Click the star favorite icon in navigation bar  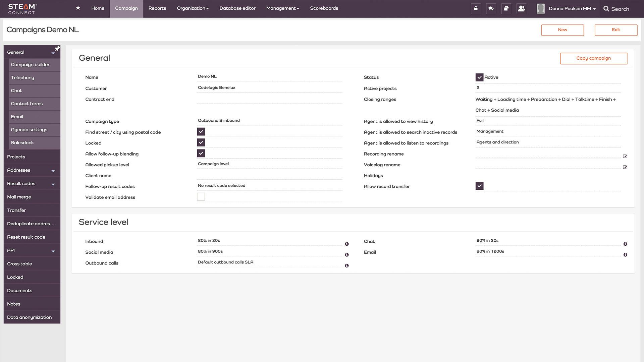(x=77, y=8)
